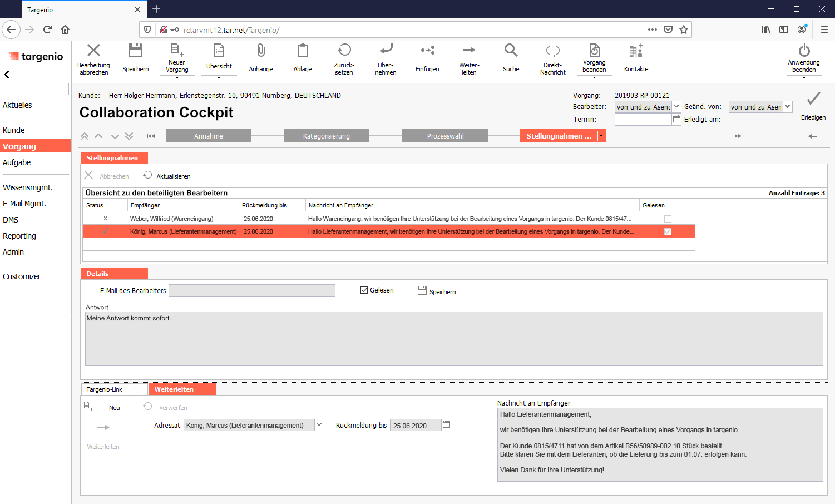This screenshot has width=835, height=504.
Task: Check Gelesen box in Weber, Wilfried row
Action: [668, 219]
